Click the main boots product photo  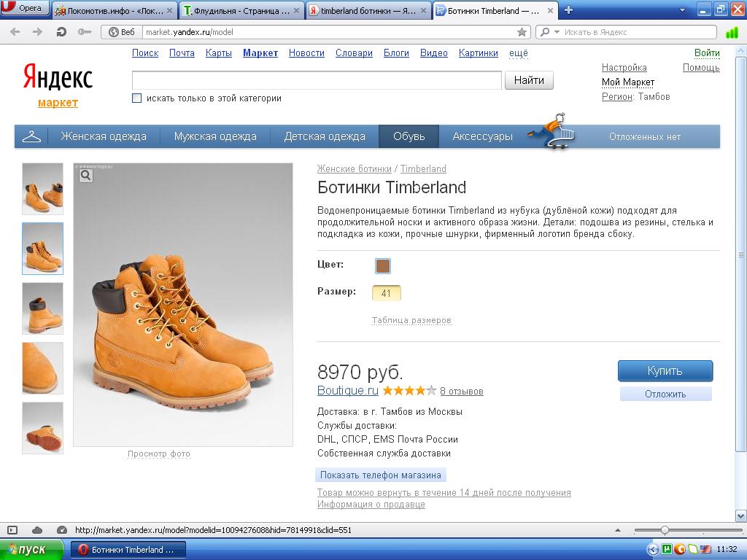(x=183, y=305)
